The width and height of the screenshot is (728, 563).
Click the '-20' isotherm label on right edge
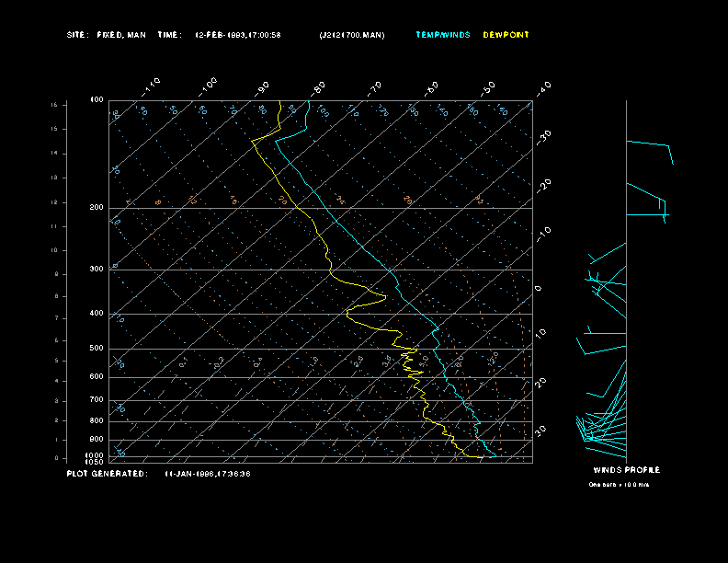point(543,186)
